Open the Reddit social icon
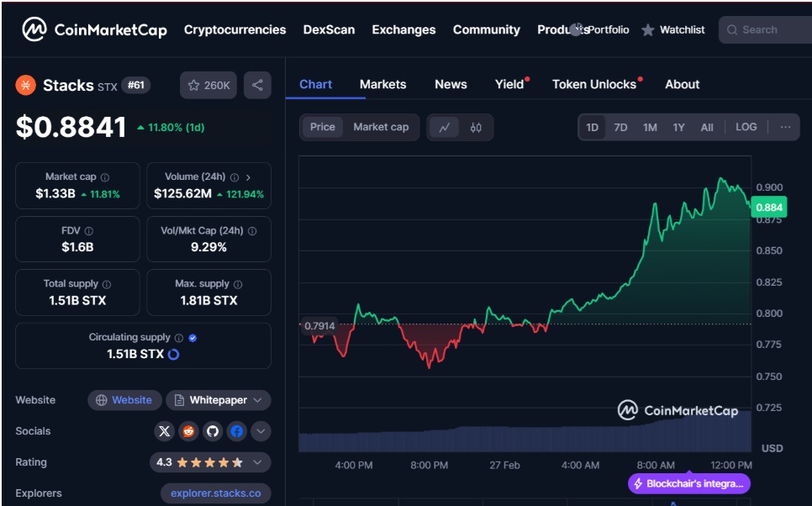This screenshot has width=812, height=506. point(189,431)
